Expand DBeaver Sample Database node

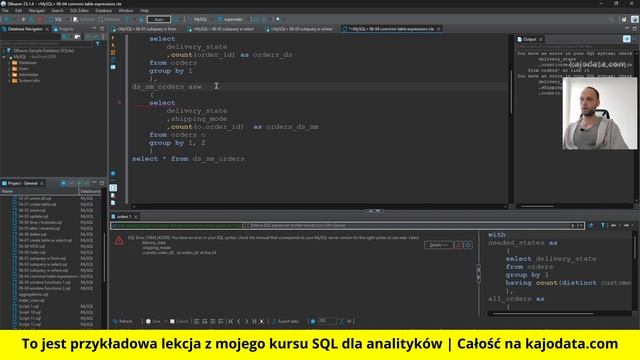4,51
